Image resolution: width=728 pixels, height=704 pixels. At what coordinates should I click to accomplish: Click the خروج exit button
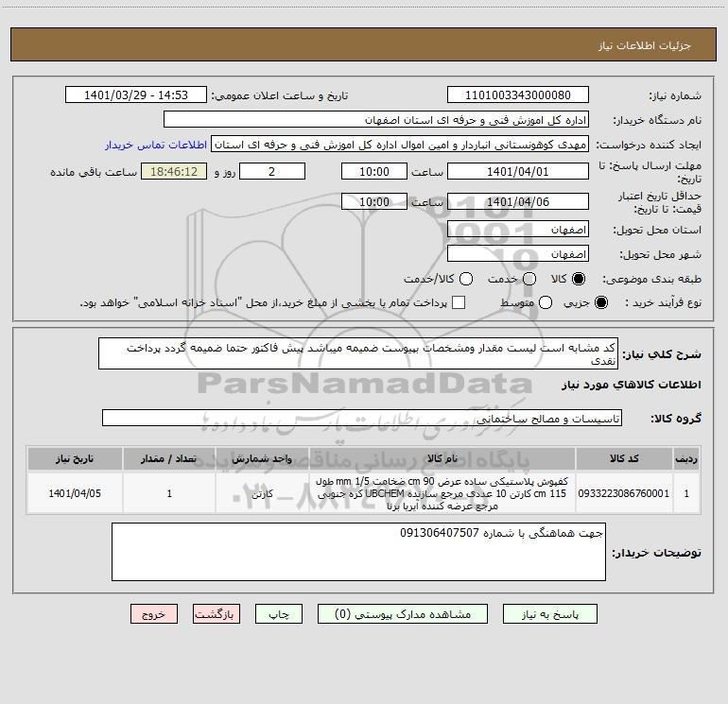coord(154,614)
